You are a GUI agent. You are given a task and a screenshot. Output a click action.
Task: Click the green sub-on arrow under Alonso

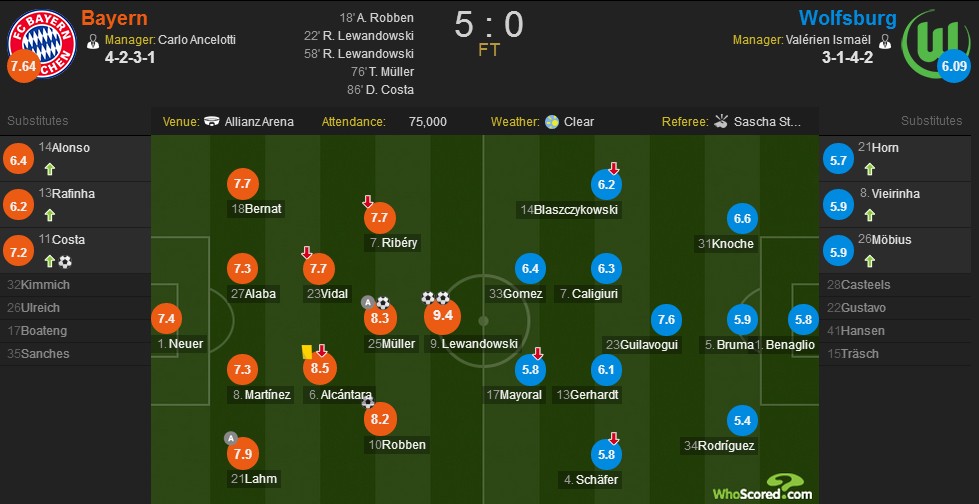49,169
